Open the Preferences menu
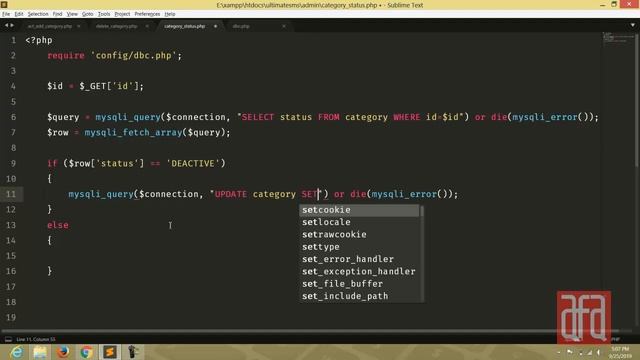 click(x=147, y=14)
